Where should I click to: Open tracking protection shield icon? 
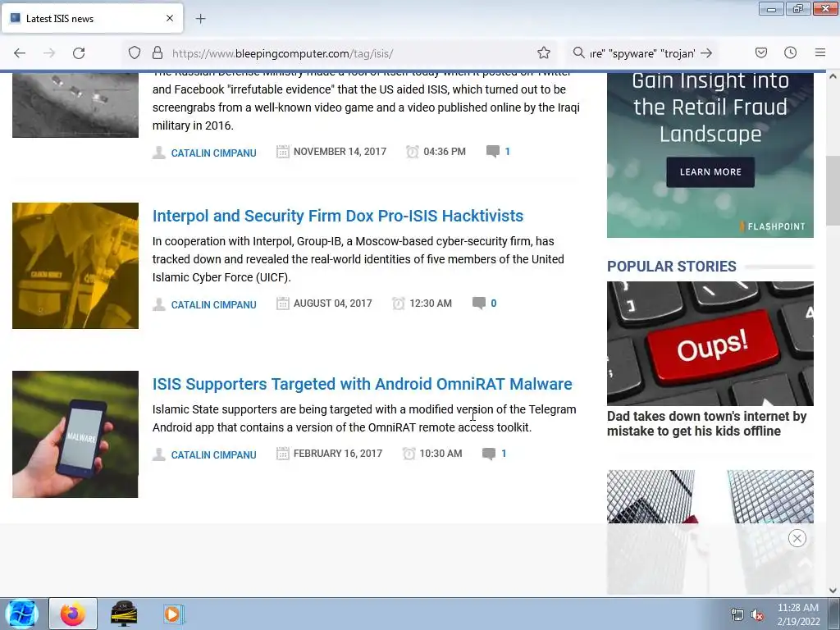(x=135, y=52)
